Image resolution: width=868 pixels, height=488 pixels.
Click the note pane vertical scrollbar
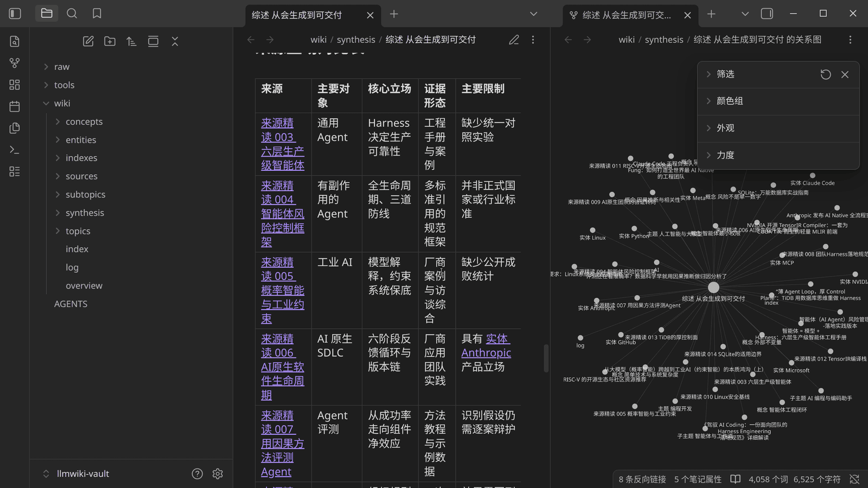coord(546,358)
